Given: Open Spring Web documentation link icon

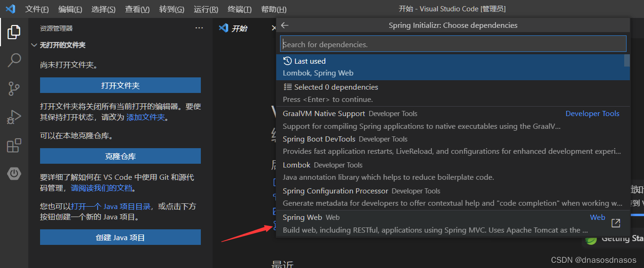Looking at the screenshot, I should 616,223.
